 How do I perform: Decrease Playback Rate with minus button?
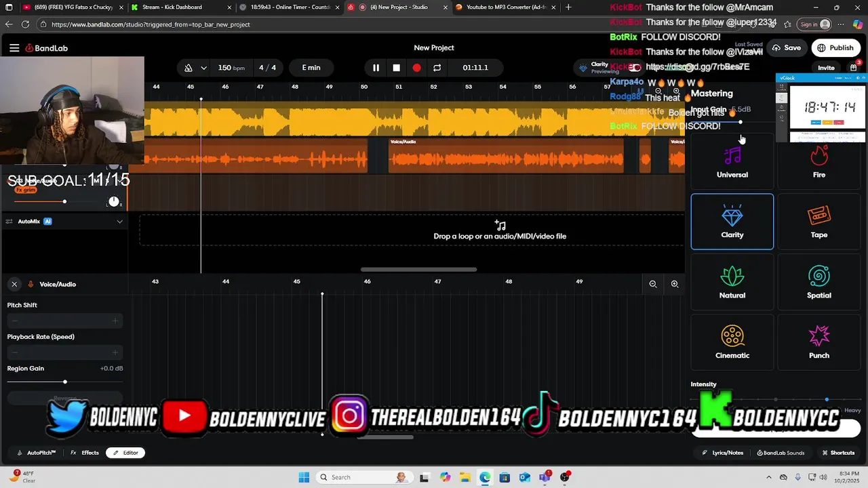coord(15,352)
